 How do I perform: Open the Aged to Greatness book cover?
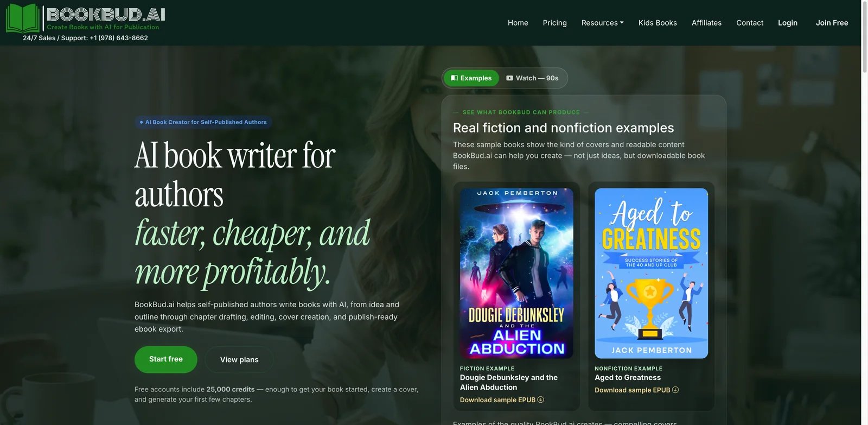(651, 274)
